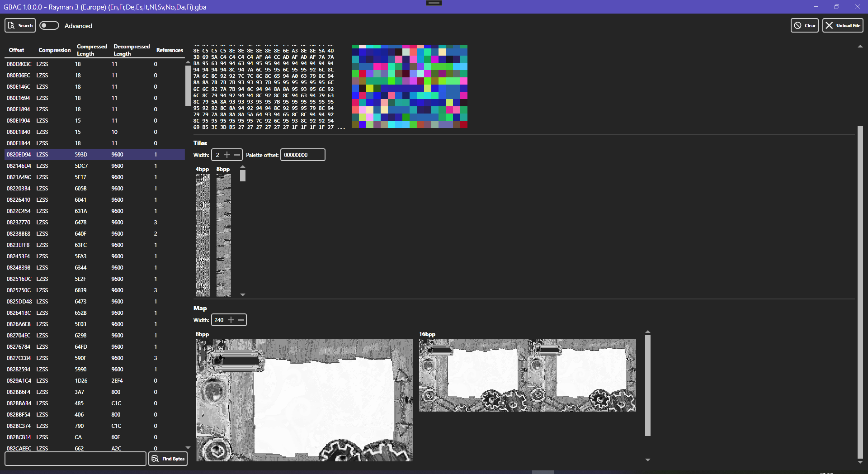Screen dimensions: 868x474
Task: Click the Find Bytes text input field
Action: point(75,459)
